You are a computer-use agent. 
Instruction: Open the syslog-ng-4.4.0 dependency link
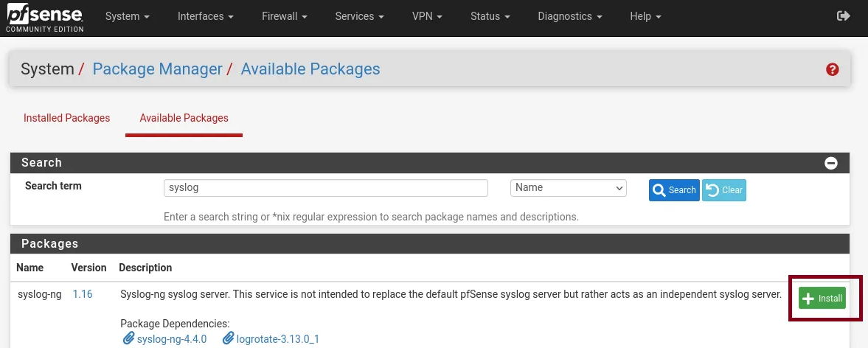tap(172, 338)
